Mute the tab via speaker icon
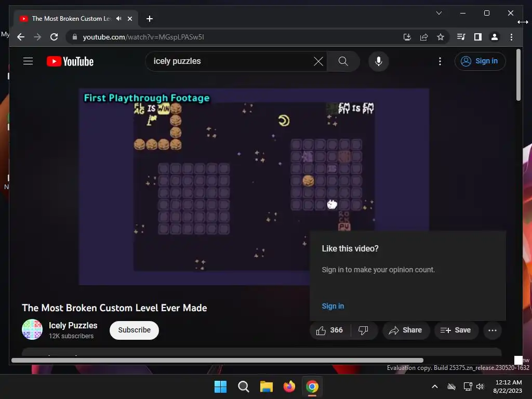Image resolution: width=532 pixels, height=399 pixels. pos(119,19)
